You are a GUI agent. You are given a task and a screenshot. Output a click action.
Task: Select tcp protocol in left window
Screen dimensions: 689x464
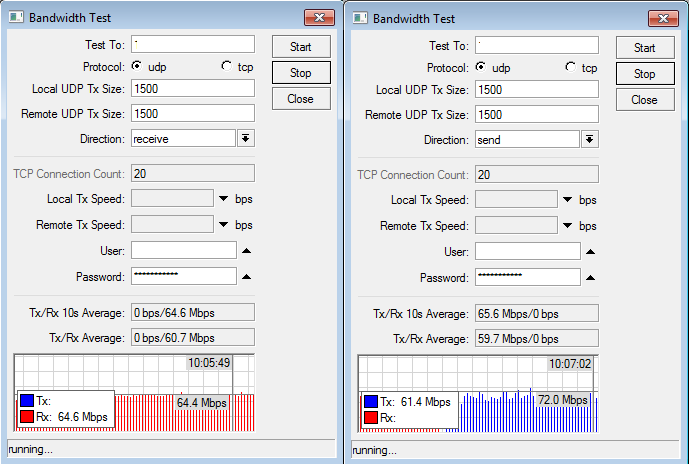pos(226,66)
